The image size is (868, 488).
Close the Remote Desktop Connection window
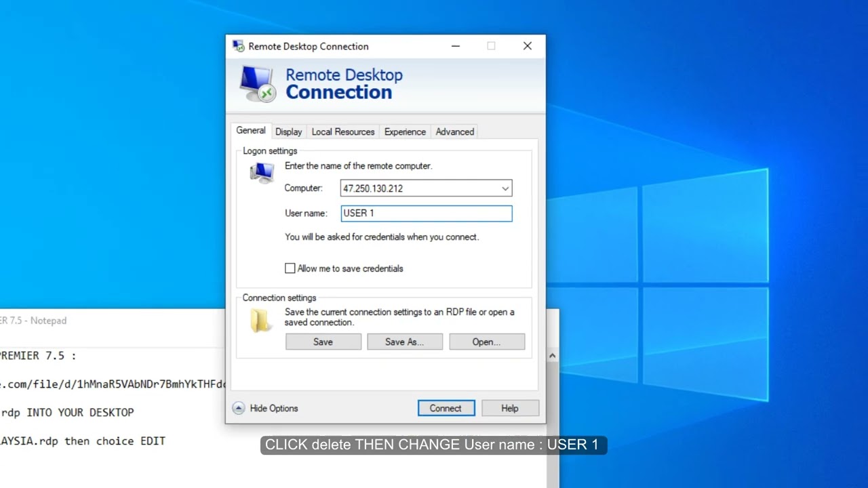[528, 46]
